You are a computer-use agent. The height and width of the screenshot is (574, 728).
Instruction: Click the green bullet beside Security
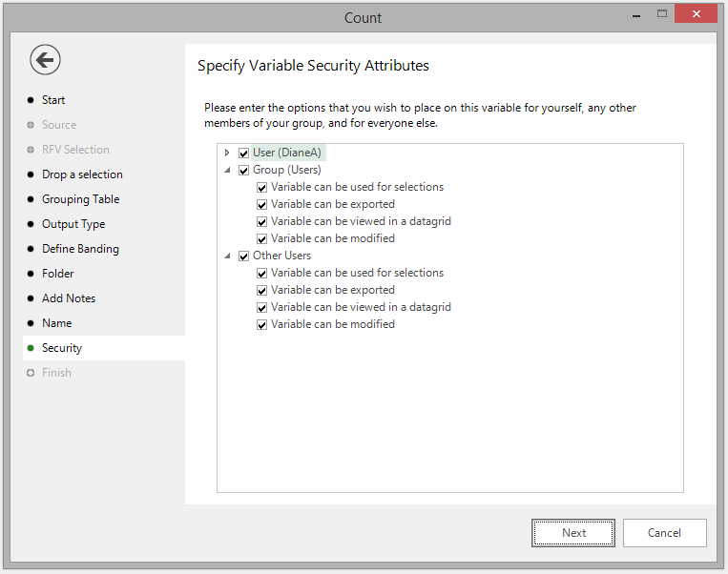[x=31, y=348]
